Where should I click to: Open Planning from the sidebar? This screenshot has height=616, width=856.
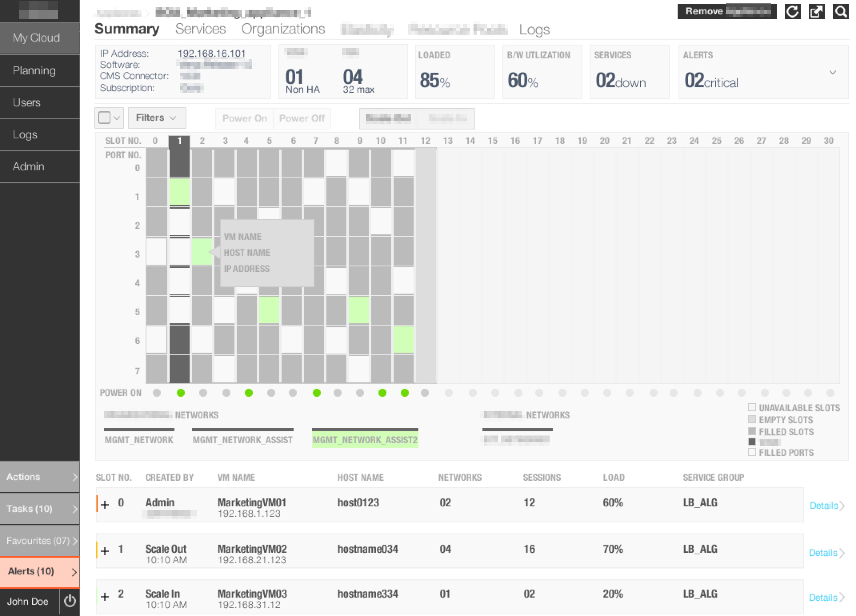[x=34, y=71]
